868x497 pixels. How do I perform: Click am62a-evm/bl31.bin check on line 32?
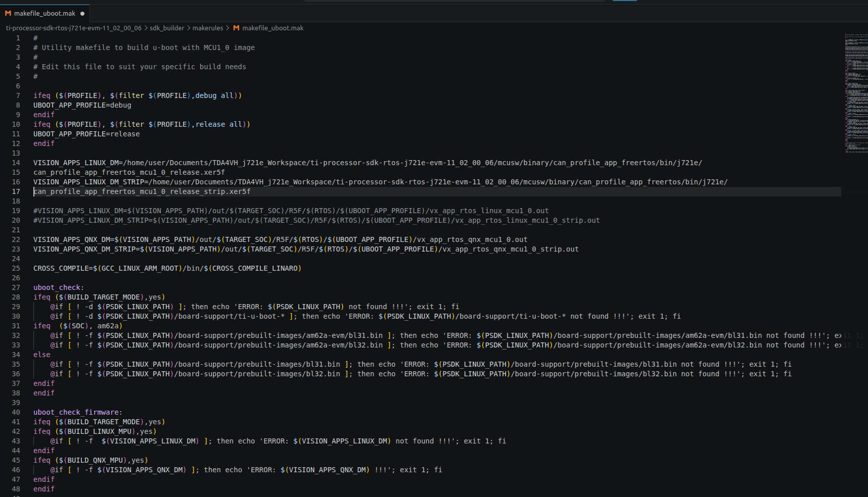tap(446, 336)
